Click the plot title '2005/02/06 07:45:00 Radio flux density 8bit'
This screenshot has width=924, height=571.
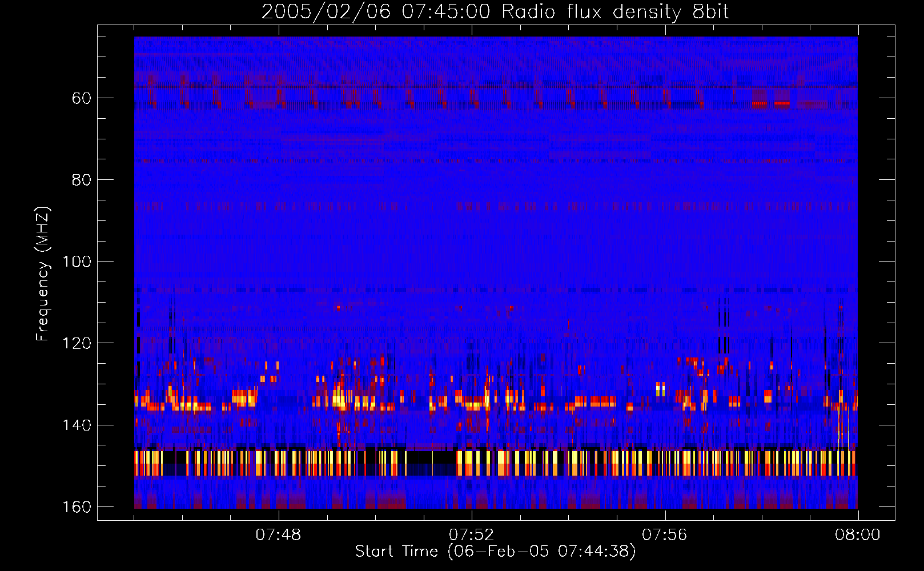click(495, 12)
